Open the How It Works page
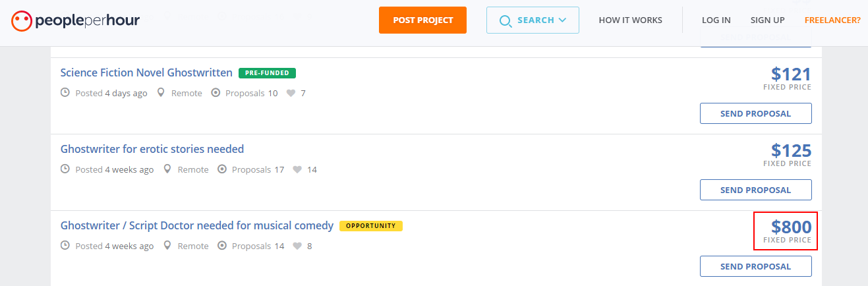 pyautogui.click(x=630, y=20)
